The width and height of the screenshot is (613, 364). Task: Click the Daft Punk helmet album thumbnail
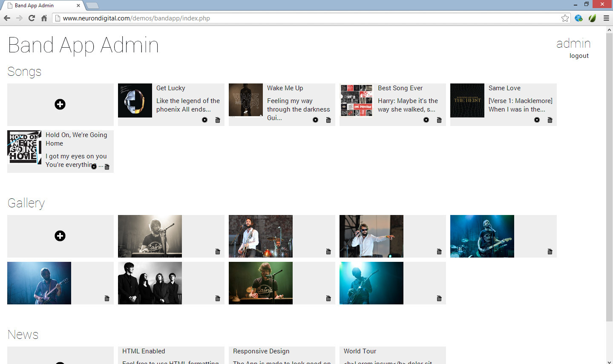(x=135, y=100)
